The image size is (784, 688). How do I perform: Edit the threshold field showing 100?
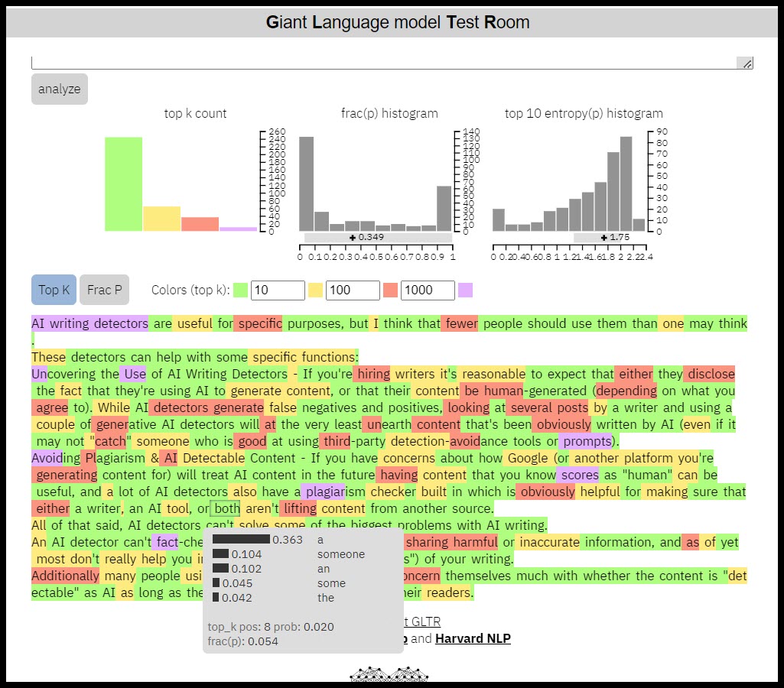353,290
